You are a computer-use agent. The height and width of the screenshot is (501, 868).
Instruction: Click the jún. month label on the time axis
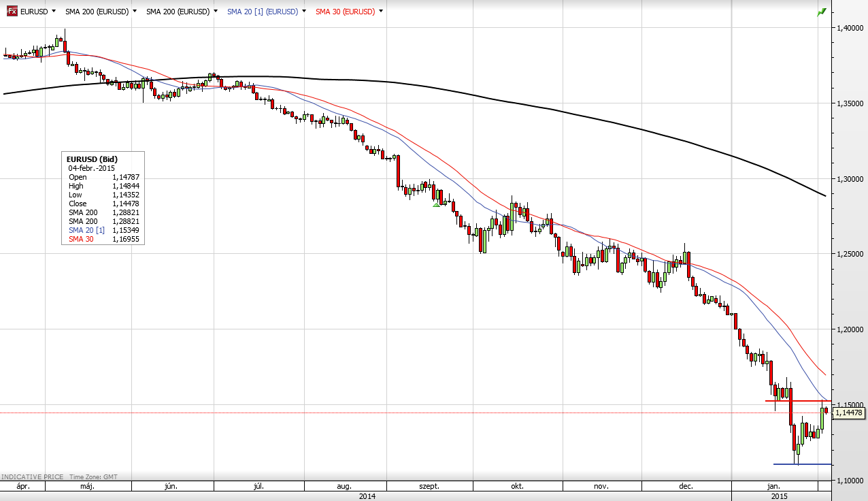coord(171,487)
